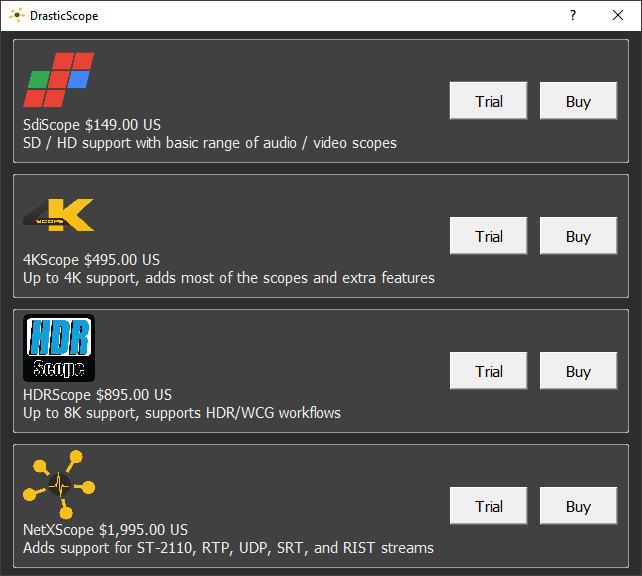Click the HDR Scope logo image
Screen dimensions: 642x576
coord(59,348)
